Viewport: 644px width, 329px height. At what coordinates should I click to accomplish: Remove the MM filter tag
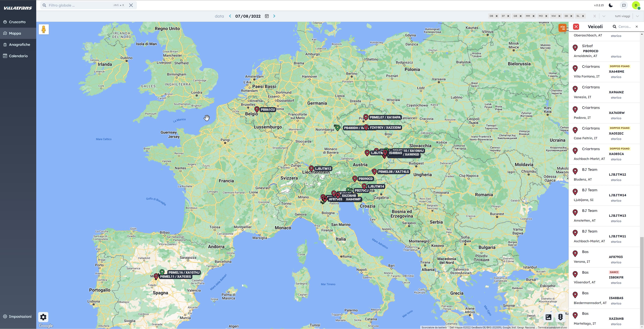point(533,16)
